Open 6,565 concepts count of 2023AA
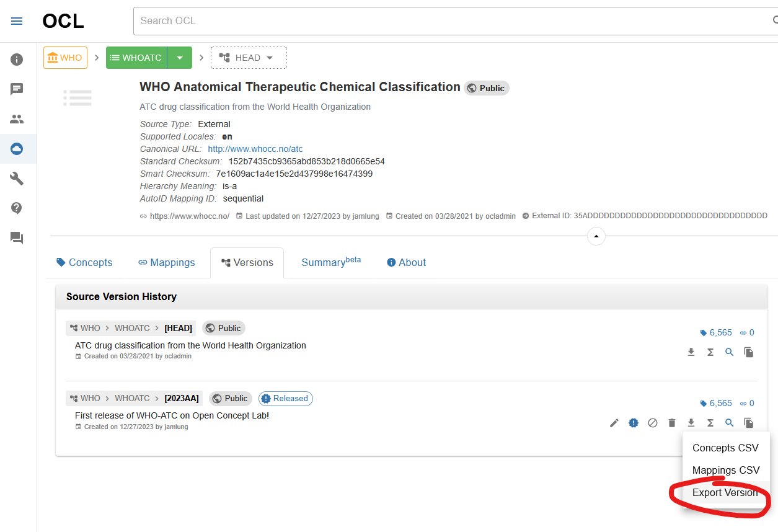The image size is (778, 532). point(716,404)
